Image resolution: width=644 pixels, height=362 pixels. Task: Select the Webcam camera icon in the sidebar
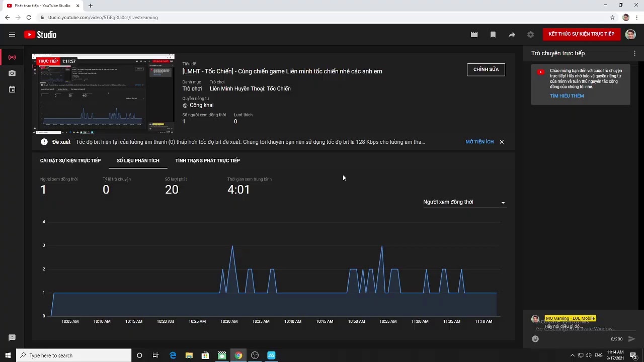12,73
